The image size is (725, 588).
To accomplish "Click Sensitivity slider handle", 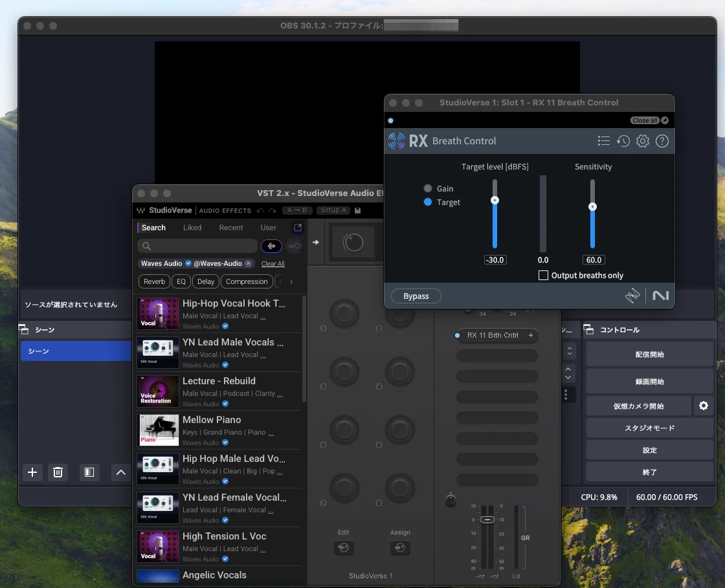I will [x=592, y=206].
